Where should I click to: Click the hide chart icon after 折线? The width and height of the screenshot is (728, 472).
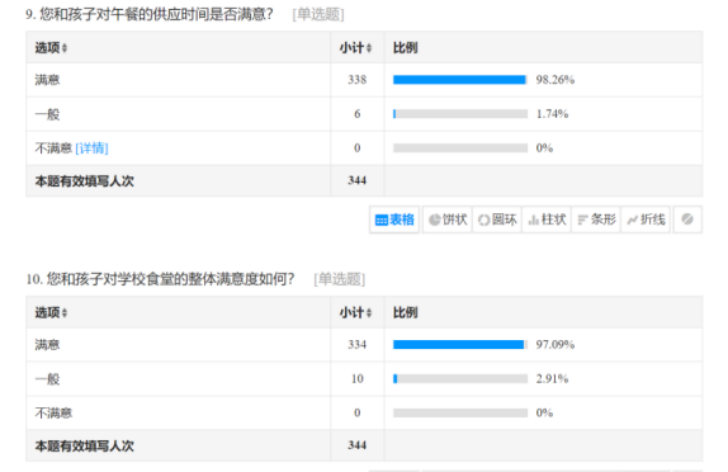(x=687, y=220)
